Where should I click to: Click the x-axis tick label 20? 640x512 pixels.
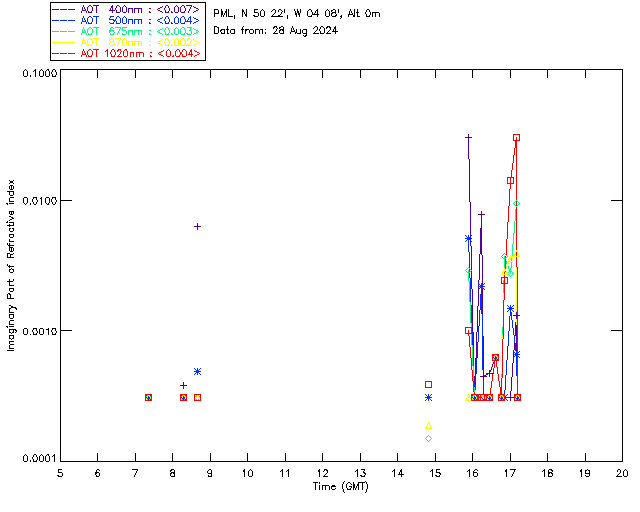tap(622, 473)
